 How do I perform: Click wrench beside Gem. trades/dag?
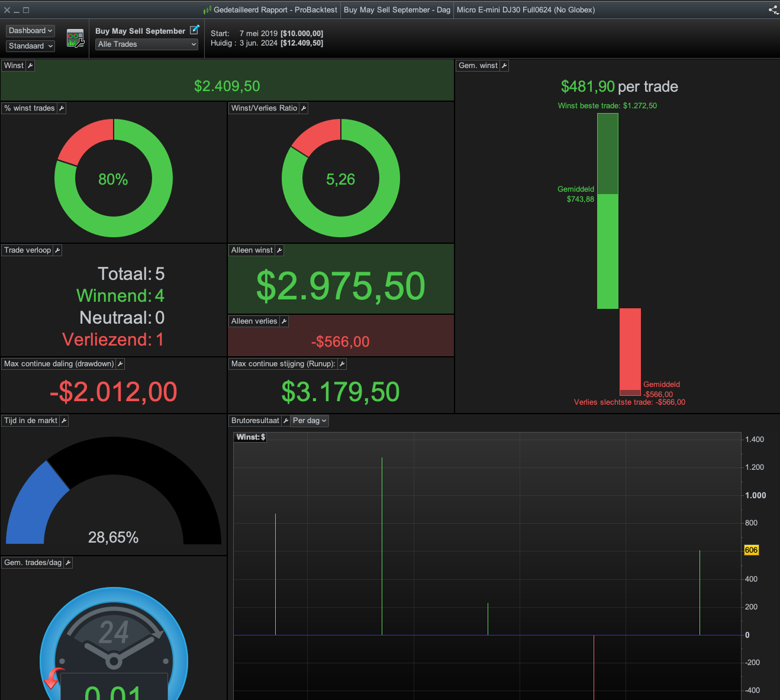click(68, 563)
